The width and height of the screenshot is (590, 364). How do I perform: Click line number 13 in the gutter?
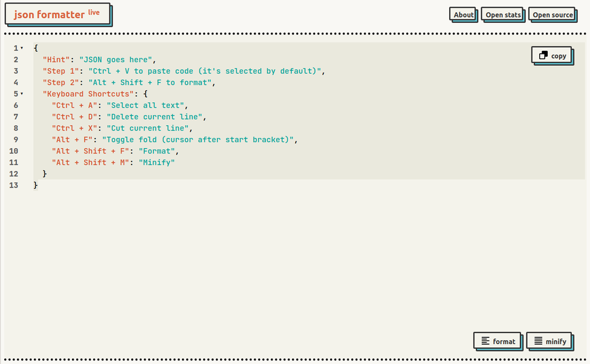(x=13, y=185)
